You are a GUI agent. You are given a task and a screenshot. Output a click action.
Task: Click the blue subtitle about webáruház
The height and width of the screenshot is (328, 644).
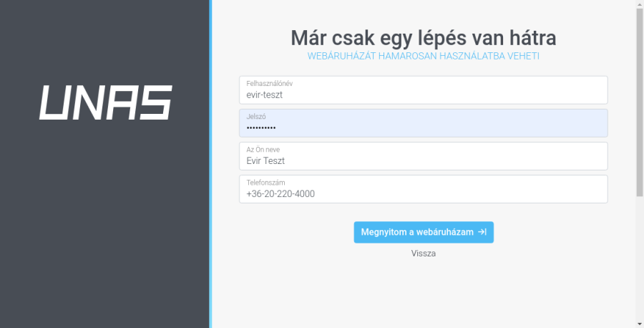click(x=423, y=56)
